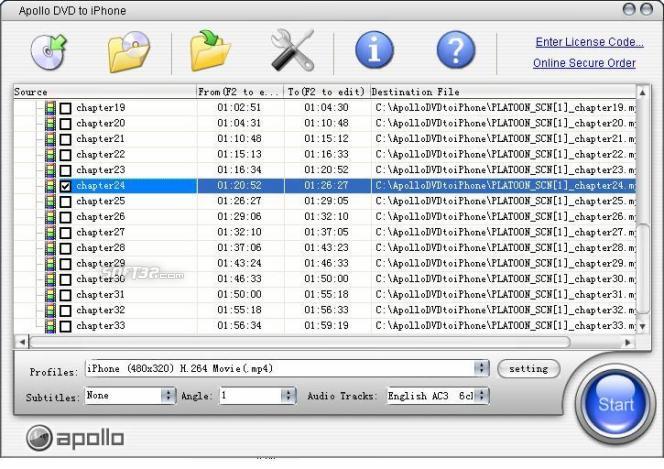Check the chapter30 checkbox
The height and width of the screenshot is (469, 664).
(x=65, y=280)
